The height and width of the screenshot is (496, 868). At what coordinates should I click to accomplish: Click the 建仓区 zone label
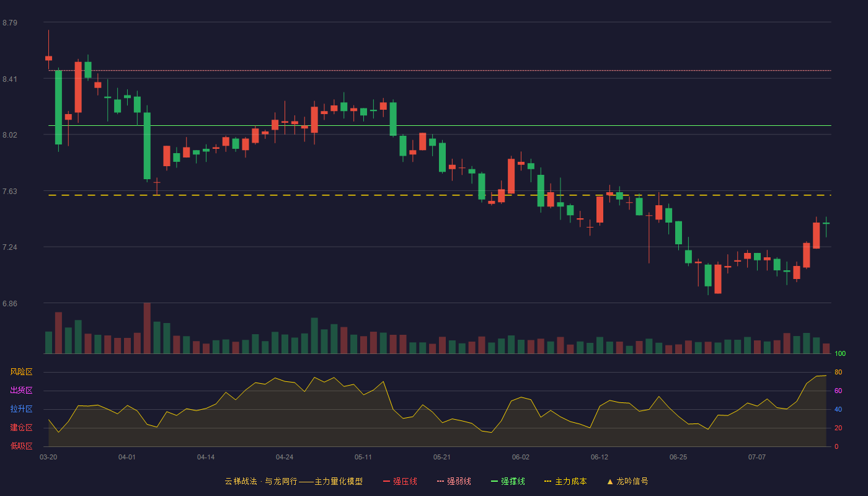click(x=21, y=428)
